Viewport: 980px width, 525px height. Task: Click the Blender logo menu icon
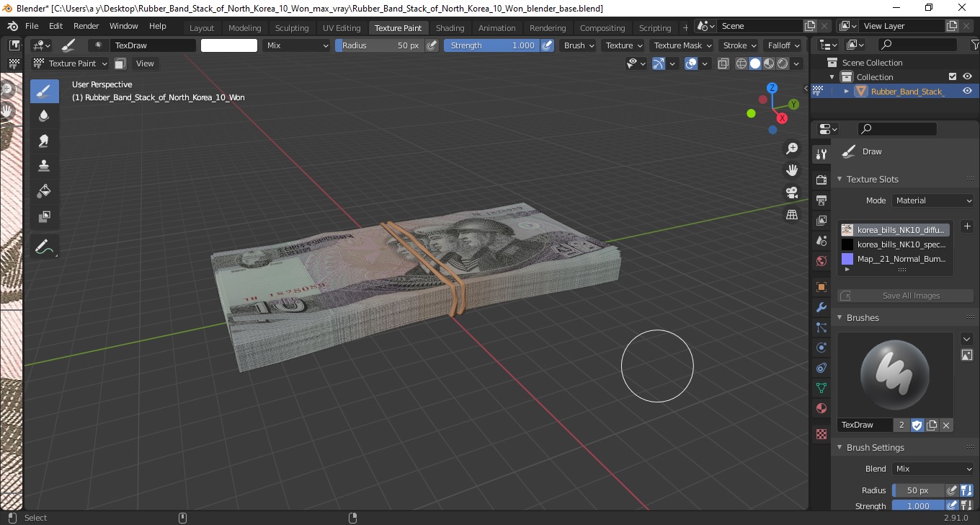coord(13,26)
